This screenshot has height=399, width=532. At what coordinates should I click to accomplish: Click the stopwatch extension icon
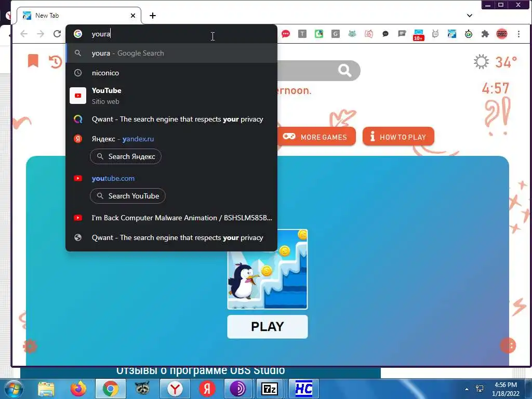pyautogui.click(x=468, y=34)
